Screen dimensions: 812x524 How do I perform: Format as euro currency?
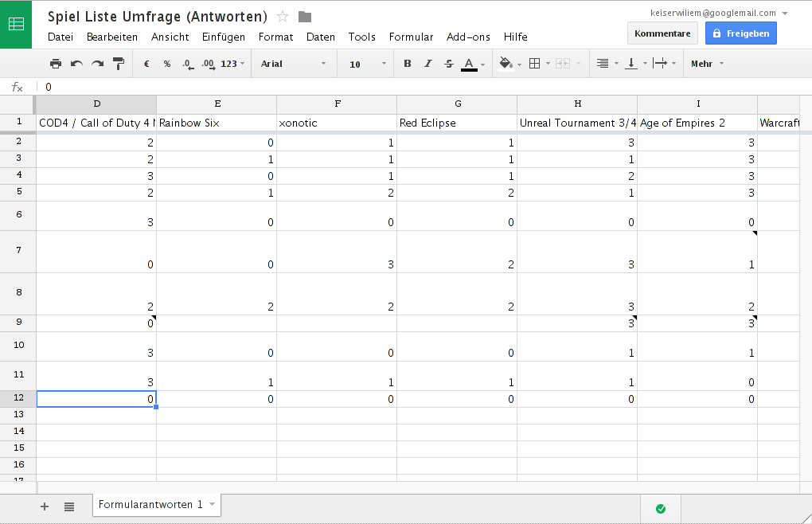[x=146, y=64]
